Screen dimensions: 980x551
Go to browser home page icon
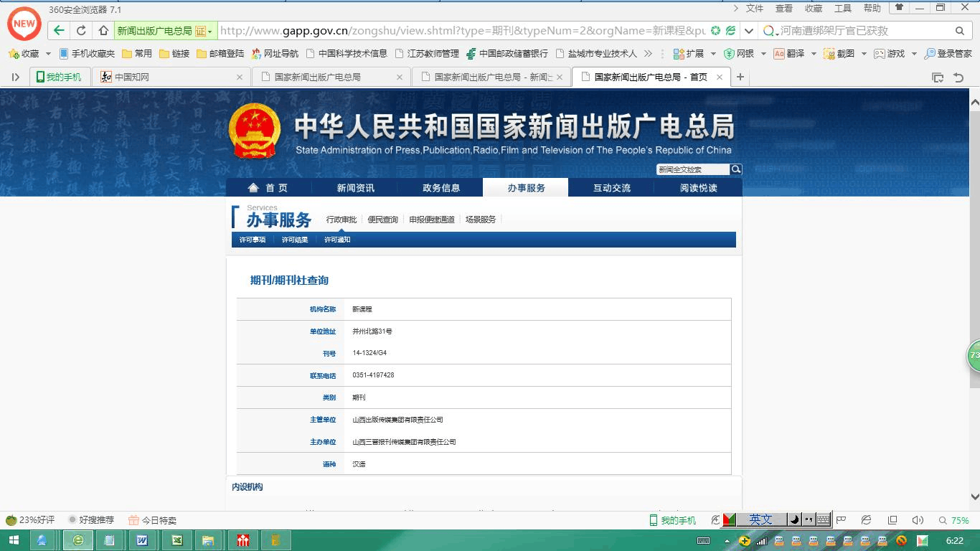tap(103, 31)
